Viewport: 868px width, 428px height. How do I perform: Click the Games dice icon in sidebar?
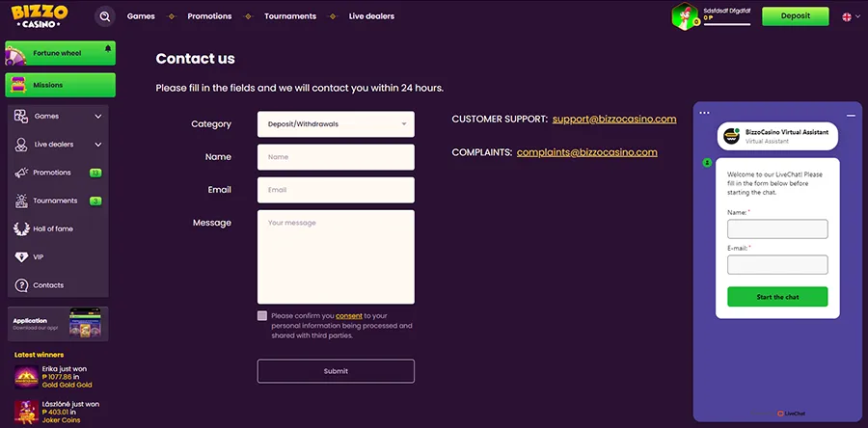21,116
